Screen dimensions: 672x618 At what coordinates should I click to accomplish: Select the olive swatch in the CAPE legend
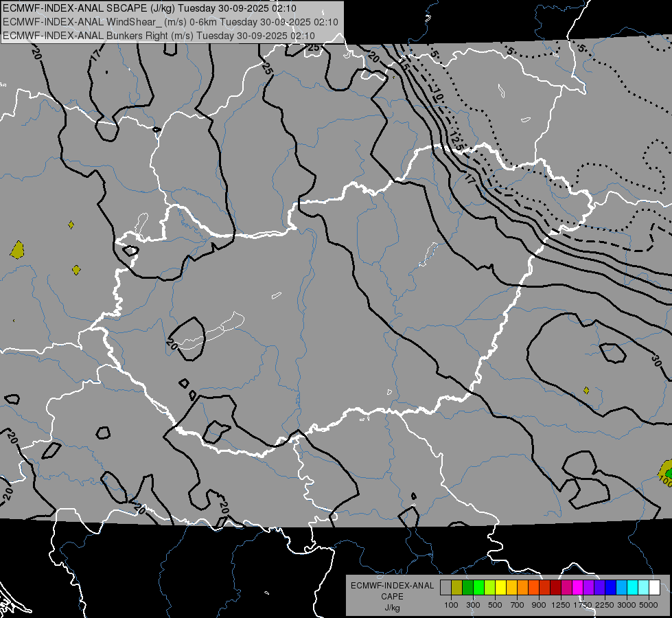click(x=456, y=587)
